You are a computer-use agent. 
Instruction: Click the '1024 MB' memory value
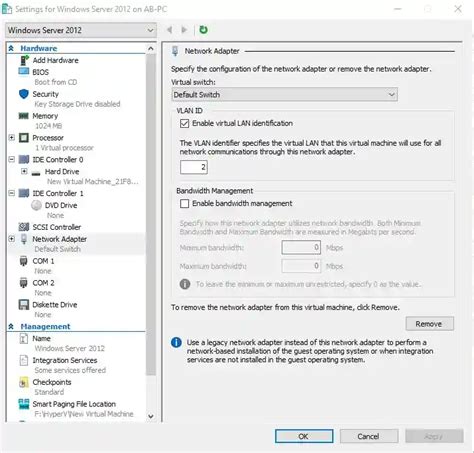click(48, 126)
